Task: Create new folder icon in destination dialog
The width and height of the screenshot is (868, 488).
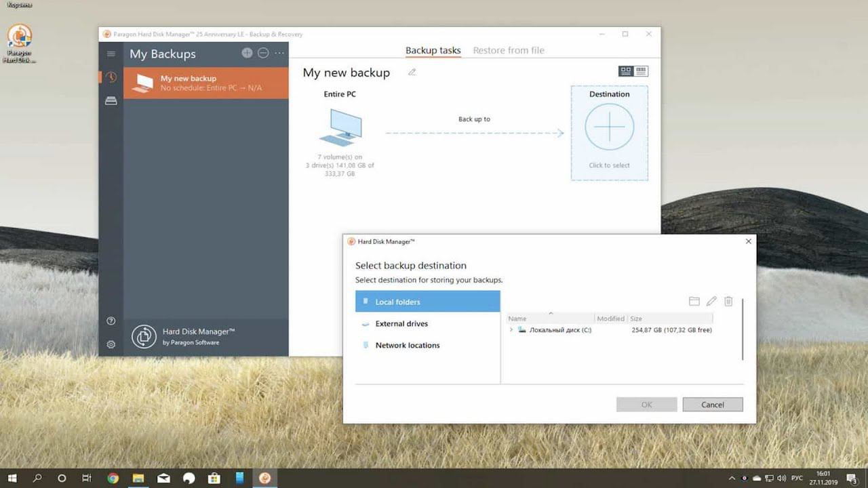Action: coord(694,301)
